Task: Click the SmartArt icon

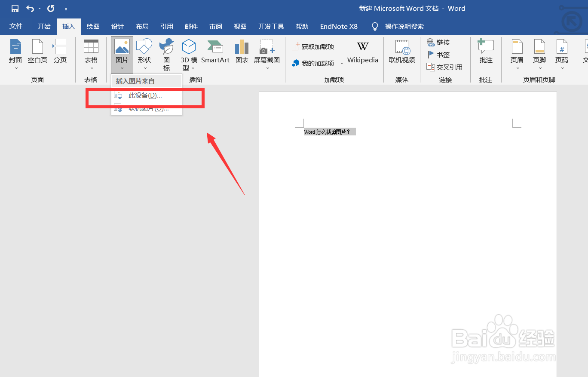Action: coord(215,52)
